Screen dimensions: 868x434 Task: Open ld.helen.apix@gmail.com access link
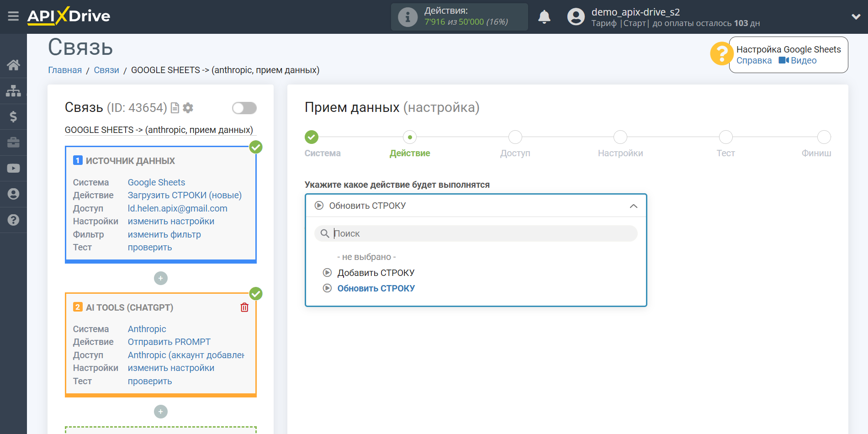coord(177,208)
